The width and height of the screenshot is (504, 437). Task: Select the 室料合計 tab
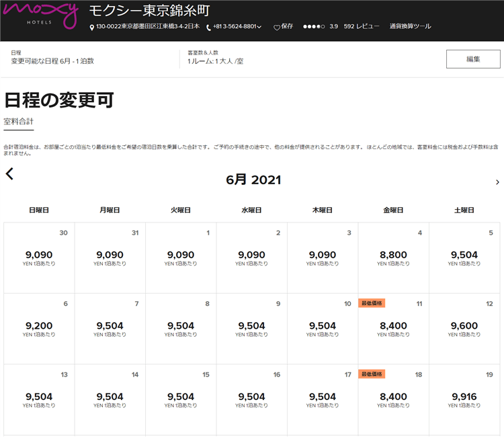point(18,122)
